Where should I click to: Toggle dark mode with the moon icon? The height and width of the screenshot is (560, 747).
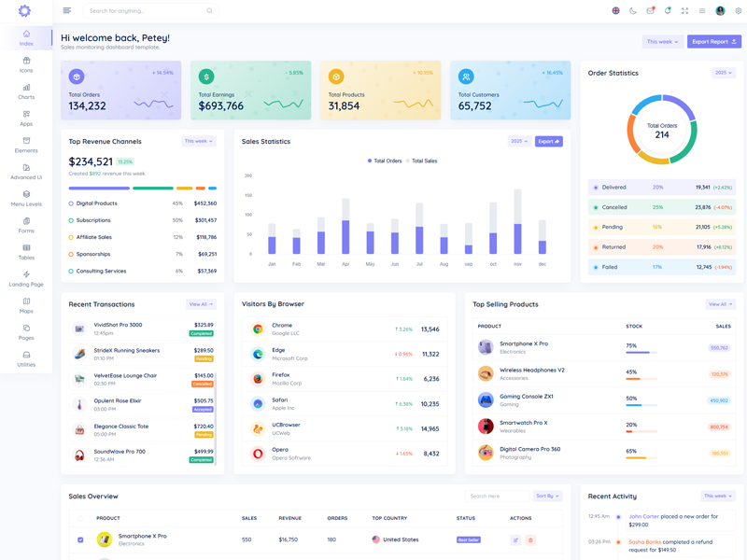point(633,11)
